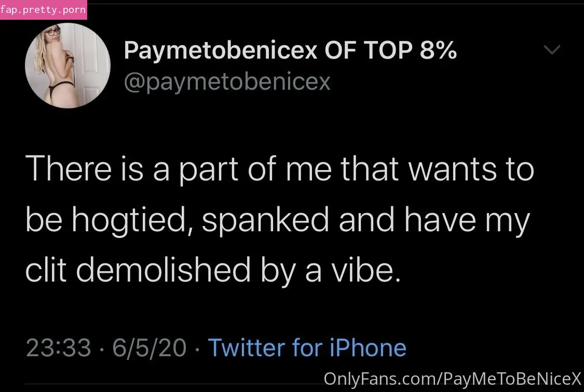This screenshot has height=392, width=584.
Task: Click the OnlyFans.com/PayMeToBeNiceX watermark link
Action: point(453,379)
